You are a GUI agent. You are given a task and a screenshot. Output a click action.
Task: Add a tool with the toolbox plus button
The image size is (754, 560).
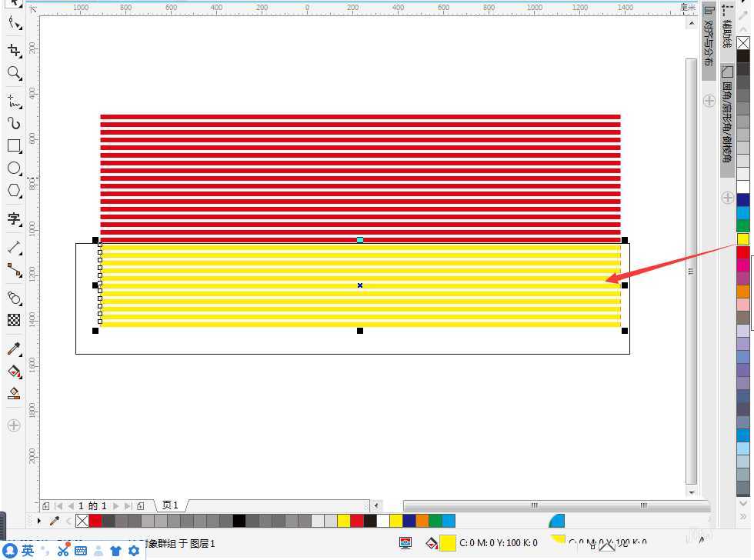click(13, 425)
